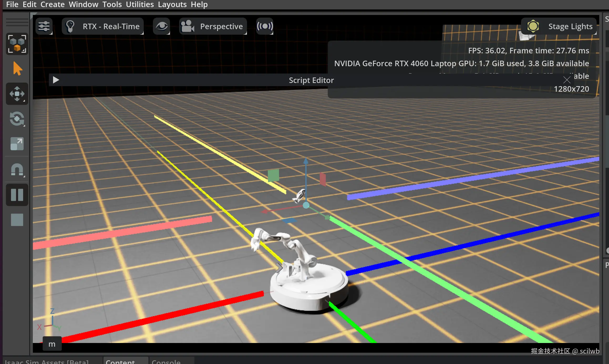This screenshot has width=609, height=364.
Task: Pick the Scale tool
Action: [x=17, y=144]
